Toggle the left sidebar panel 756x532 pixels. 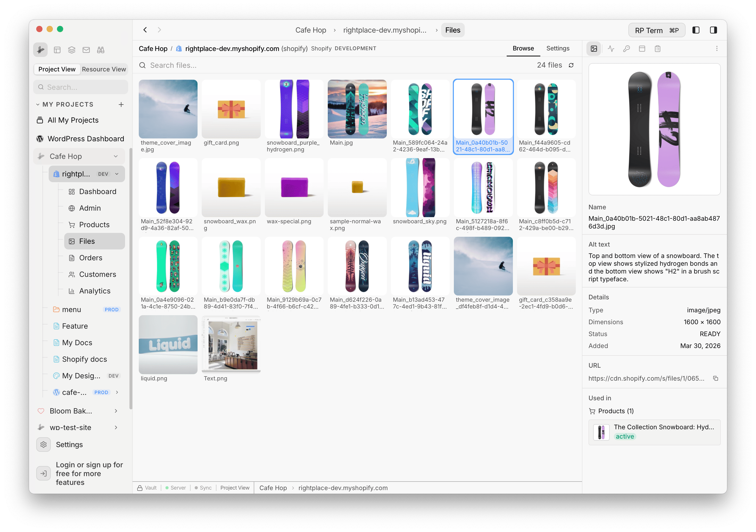[696, 30]
